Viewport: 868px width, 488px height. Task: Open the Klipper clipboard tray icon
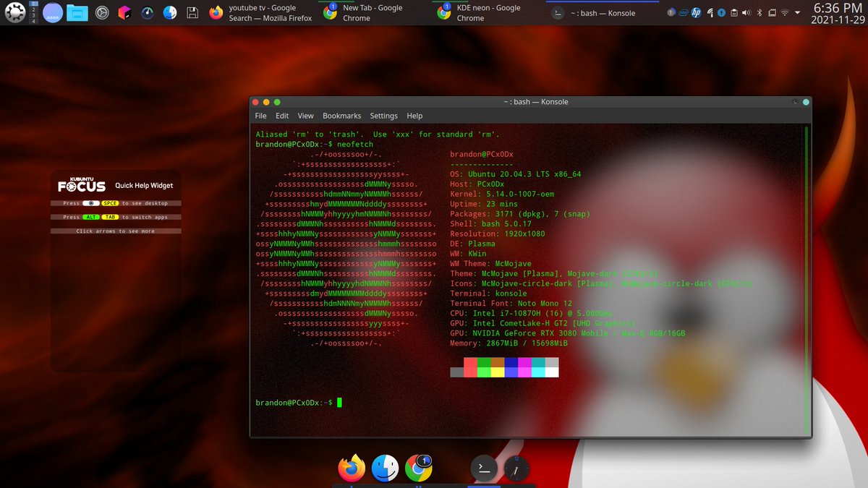pos(734,12)
